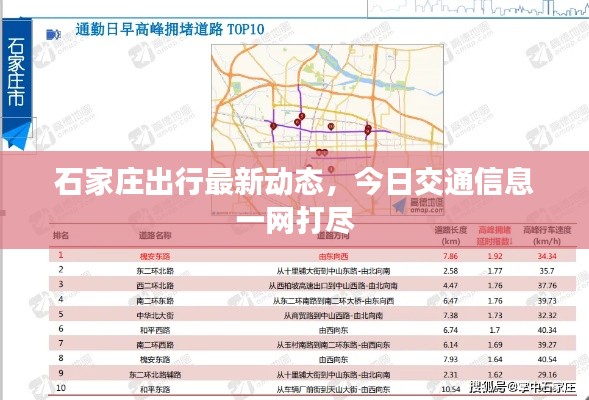Click the speed value 37.76
Screen dimensions: 589x400
(547, 285)
